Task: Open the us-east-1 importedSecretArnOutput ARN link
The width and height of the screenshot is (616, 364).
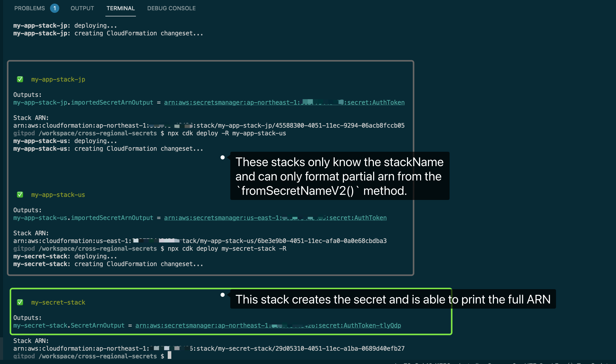Action: (275, 218)
